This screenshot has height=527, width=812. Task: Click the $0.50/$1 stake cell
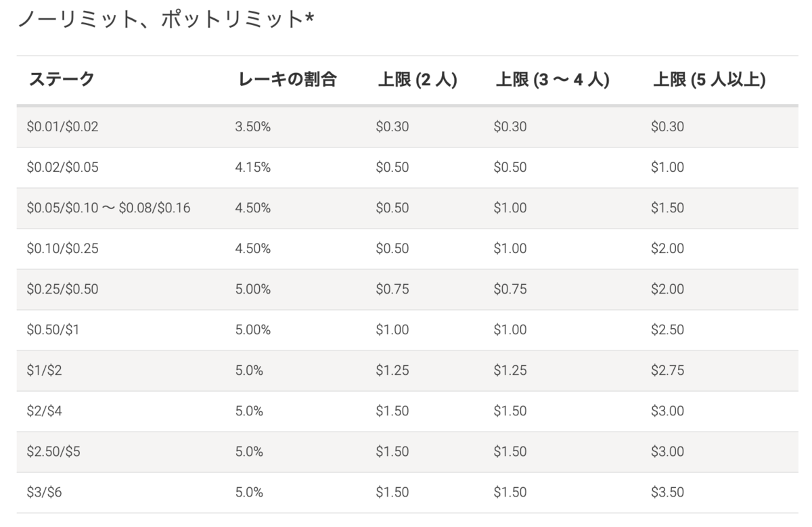pyautogui.click(x=53, y=329)
